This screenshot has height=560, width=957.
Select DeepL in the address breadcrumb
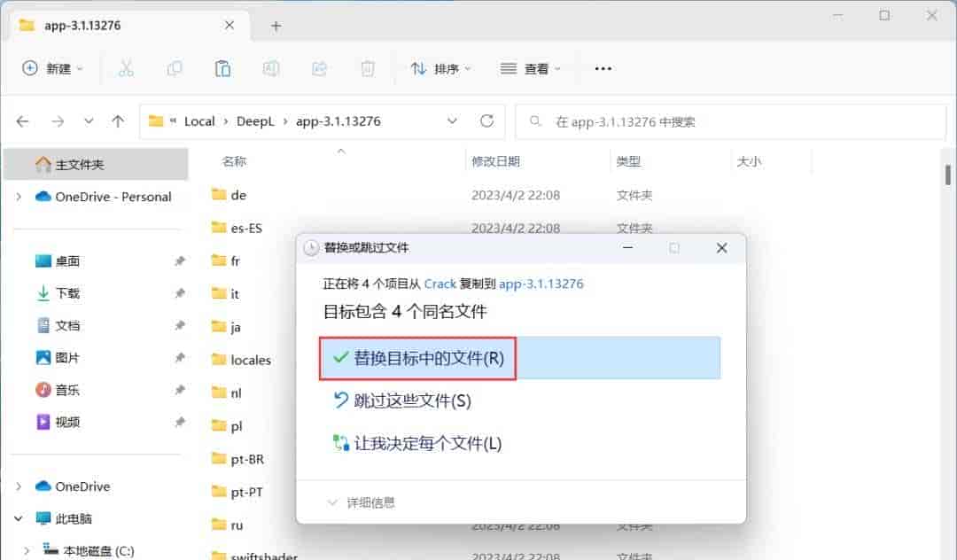(x=255, y=121)
